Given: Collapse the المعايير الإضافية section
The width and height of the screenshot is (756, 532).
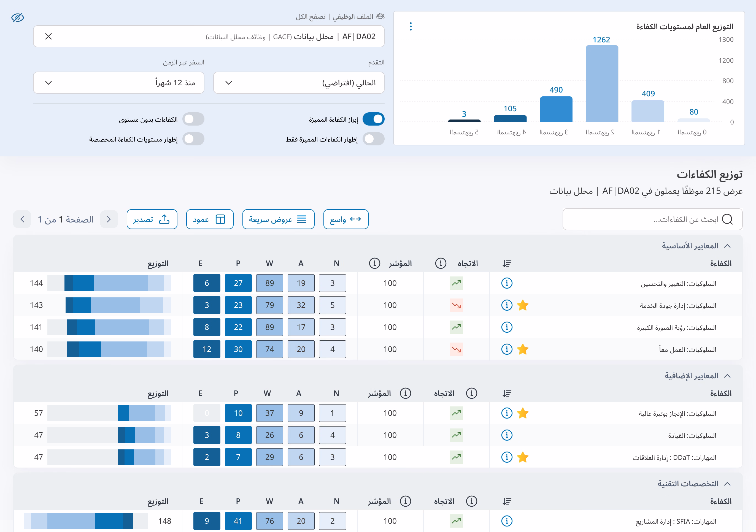Looking at the screenshot, I should pos(728,376).
